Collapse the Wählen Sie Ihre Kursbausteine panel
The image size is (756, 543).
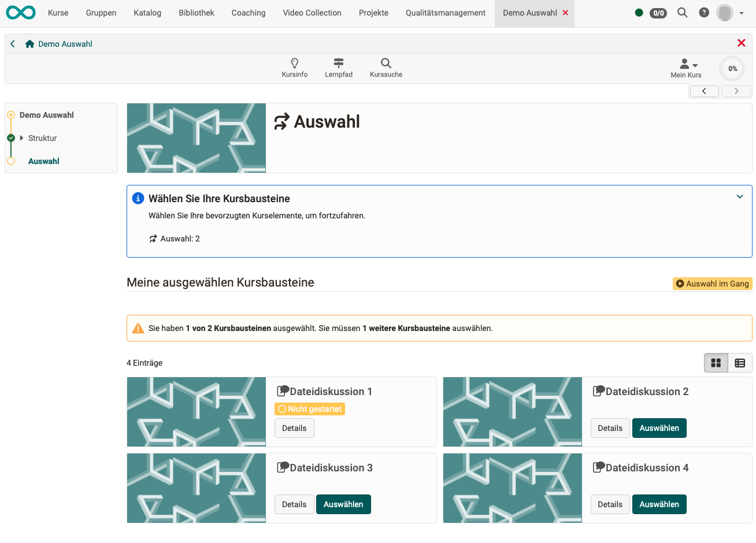coord(739,197)
